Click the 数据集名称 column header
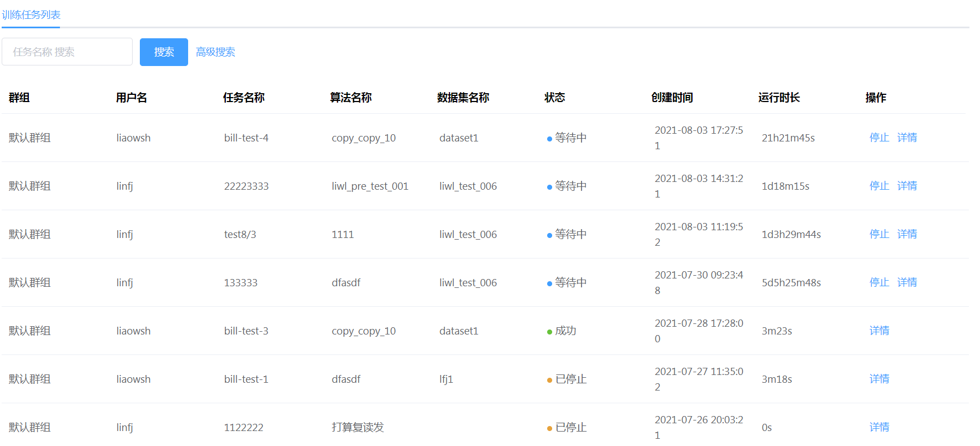The image size is (980, 446). pos(463,98)
